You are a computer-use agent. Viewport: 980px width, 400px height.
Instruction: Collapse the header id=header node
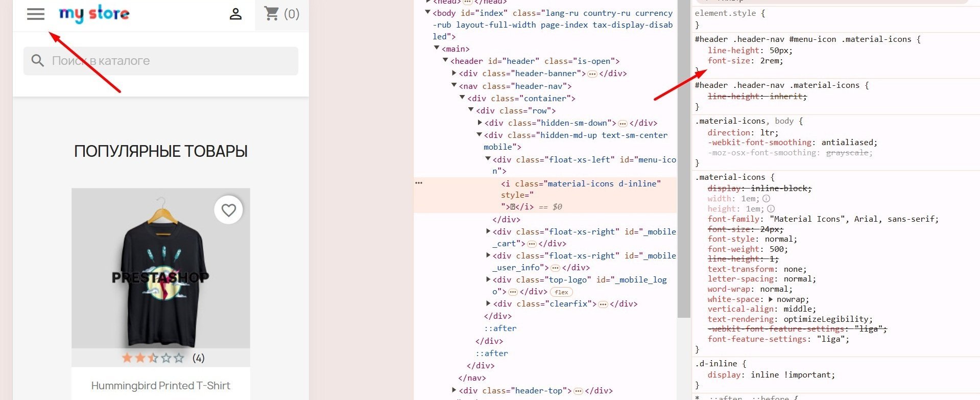[445, 60]
